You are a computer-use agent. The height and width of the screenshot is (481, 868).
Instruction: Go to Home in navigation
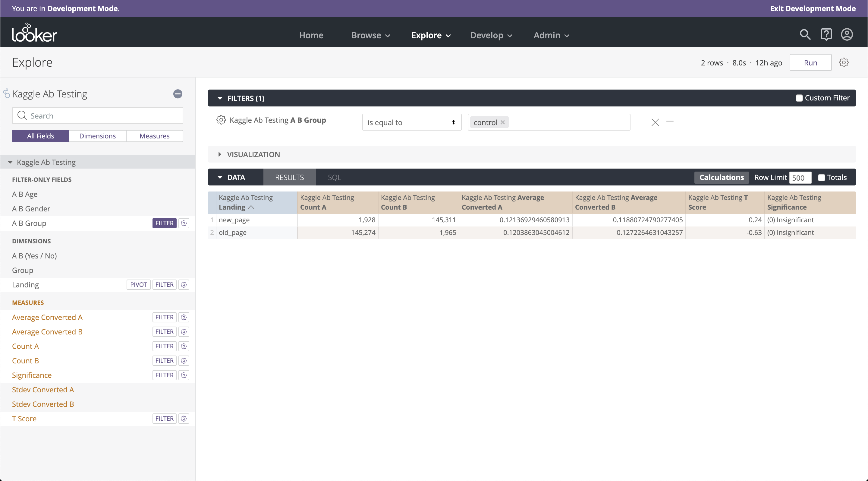311,35
